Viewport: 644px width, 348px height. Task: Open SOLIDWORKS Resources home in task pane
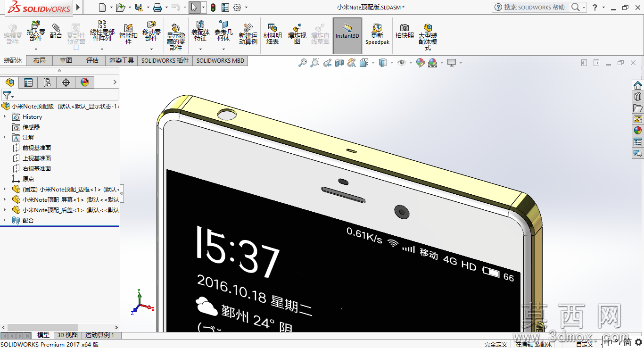pos(638,85)
